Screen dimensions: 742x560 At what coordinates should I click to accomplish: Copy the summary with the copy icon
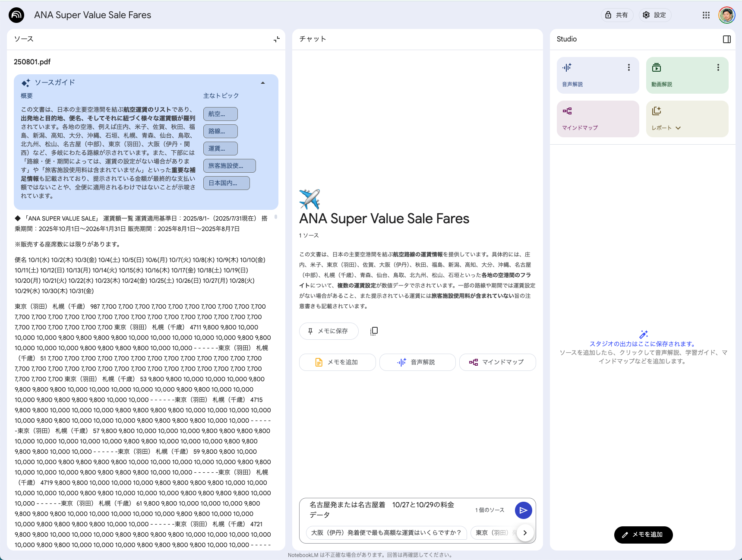pos(374,331)
